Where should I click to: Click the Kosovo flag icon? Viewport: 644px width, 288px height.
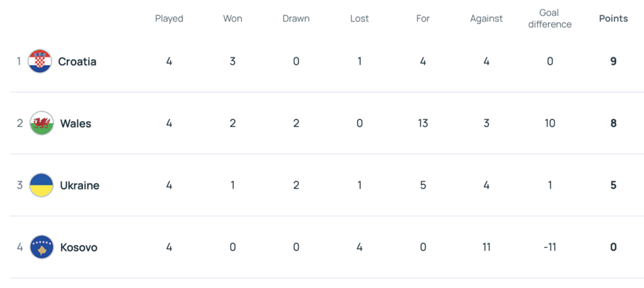[x=42, y=247]
